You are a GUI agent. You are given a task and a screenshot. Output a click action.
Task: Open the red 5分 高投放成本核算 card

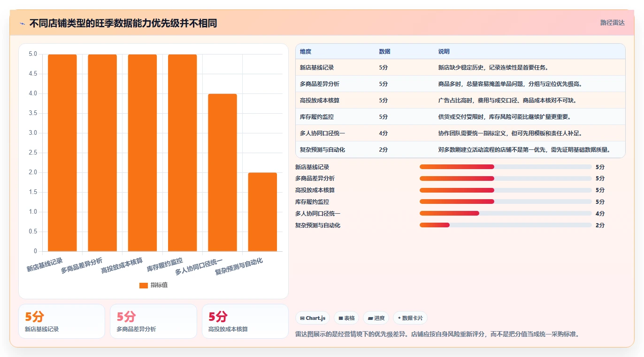pos(245,321)
